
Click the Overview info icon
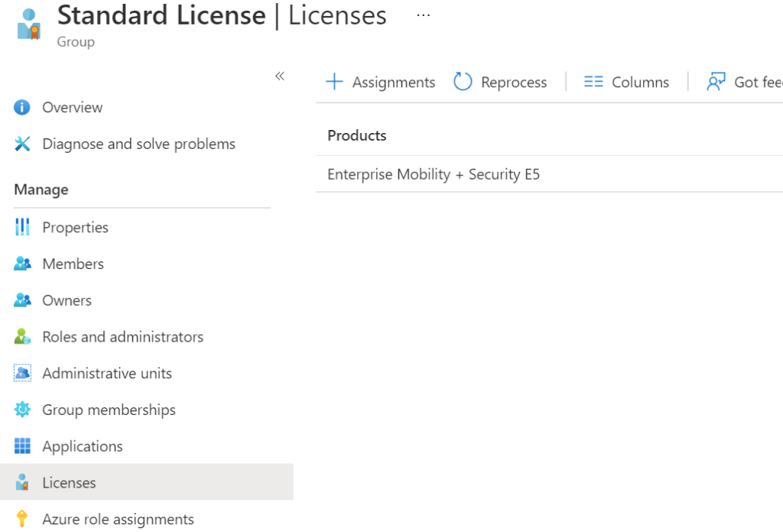22,107
